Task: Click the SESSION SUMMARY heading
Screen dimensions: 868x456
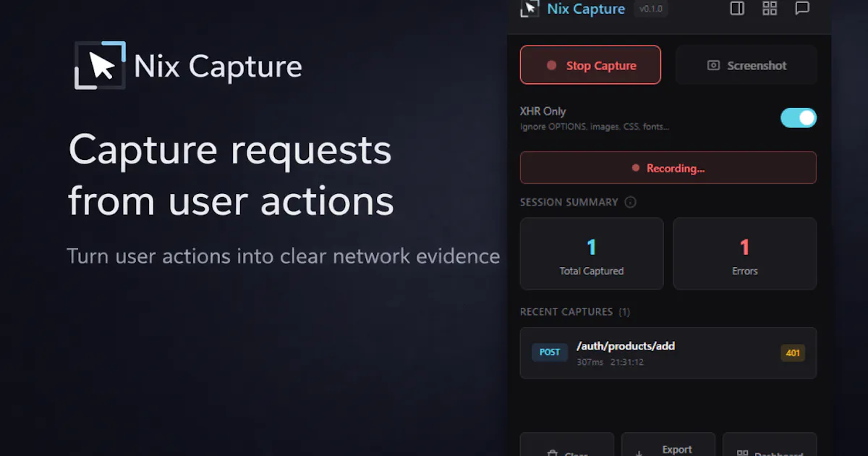Action: pyautogui.click(x=569, y=202)
